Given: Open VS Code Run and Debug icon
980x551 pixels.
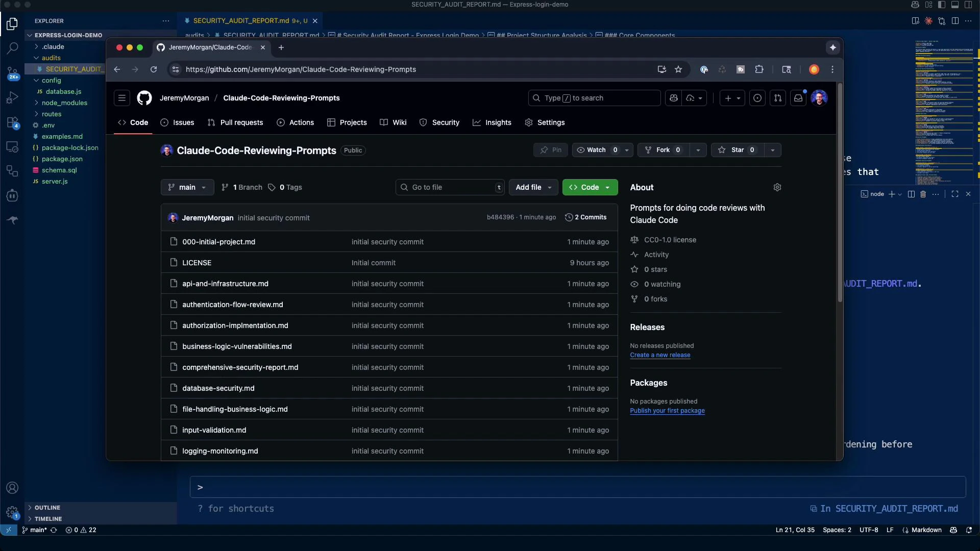Looking at the screenshot, I should point(12,97).
